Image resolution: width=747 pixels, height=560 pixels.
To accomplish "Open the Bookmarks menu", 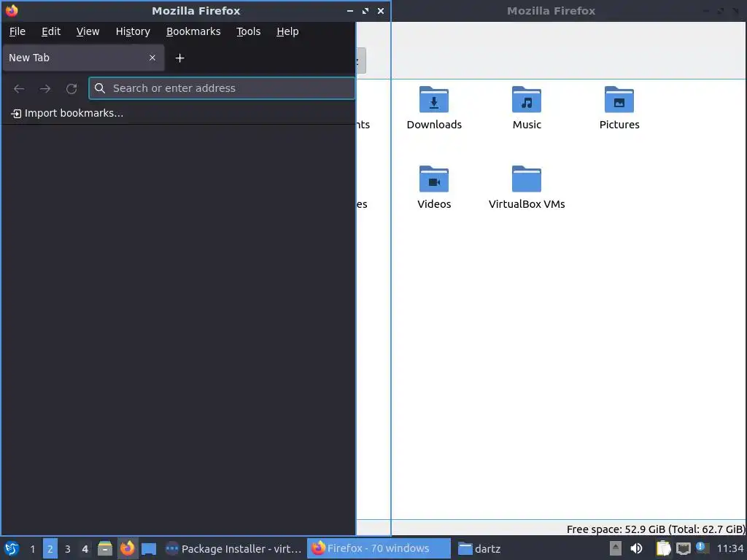I will 193,31.
